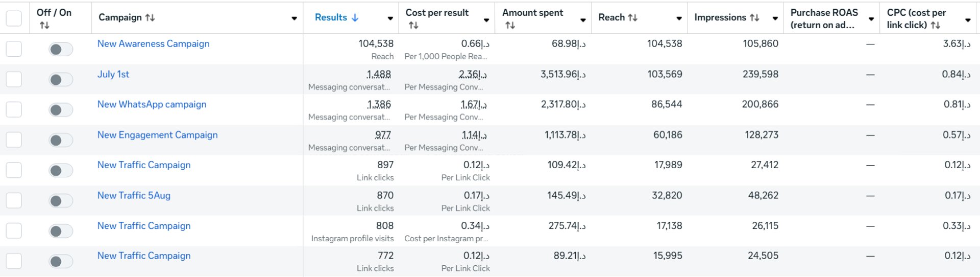Sort the Impressions column using its arrows
The height and width of the screenshot is (277, 980).
tap(754, 18)
